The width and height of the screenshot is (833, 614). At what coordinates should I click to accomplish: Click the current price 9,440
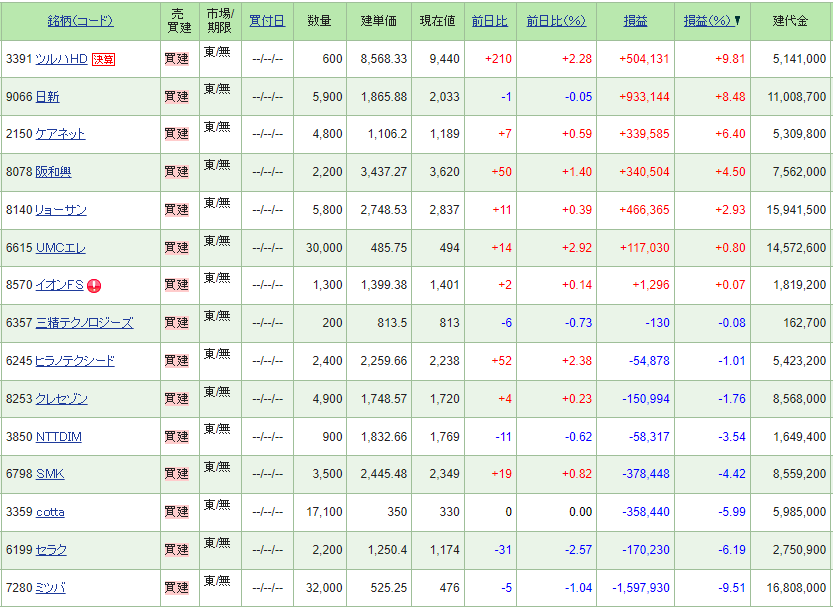[x=444, y=59]
